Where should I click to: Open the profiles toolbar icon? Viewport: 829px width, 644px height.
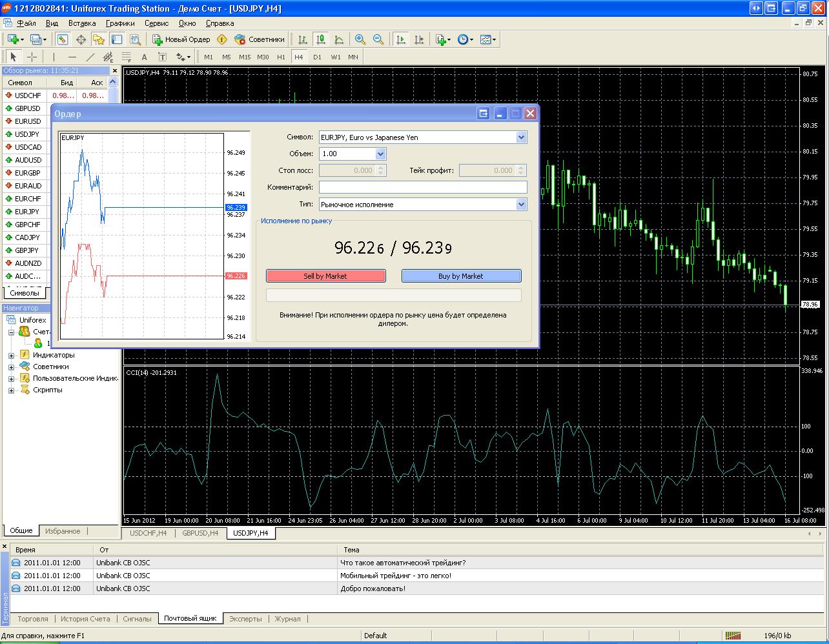pyautogui.click(x=37, y=39)
